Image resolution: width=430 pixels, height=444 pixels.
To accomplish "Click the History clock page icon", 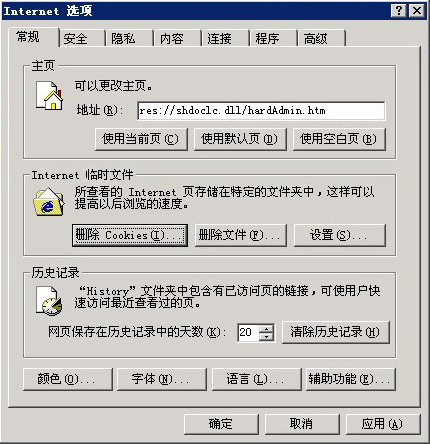I will pyautogui.click(x=49, y=300).
